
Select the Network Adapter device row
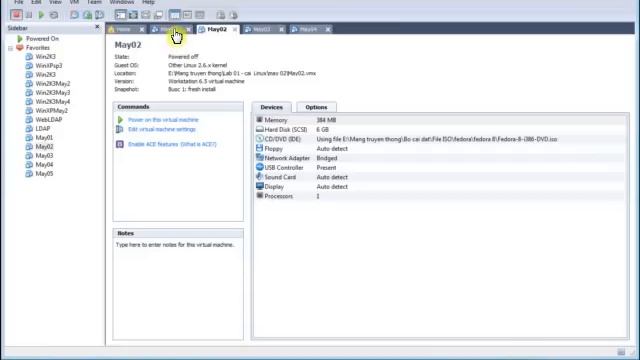pyautogui.click(x=440, y=158)
